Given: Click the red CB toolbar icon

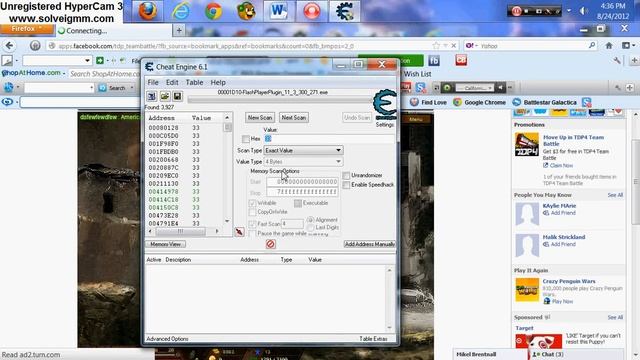Looking at the screenshot, I should 461,60.
